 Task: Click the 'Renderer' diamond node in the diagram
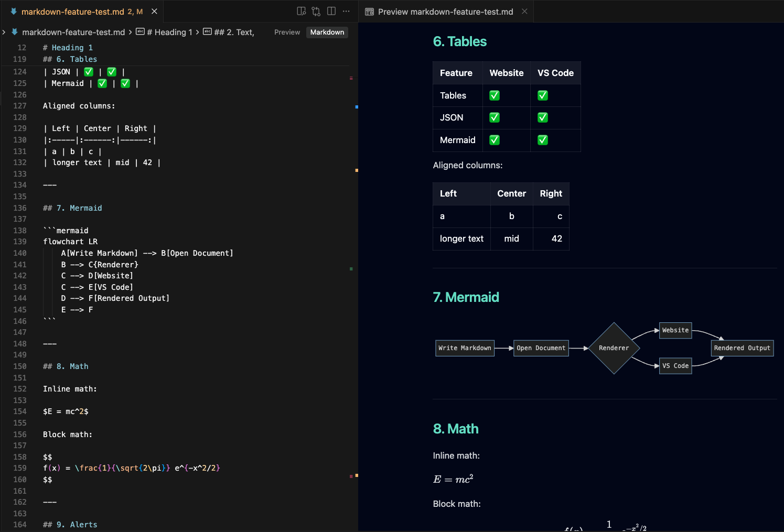[x=614, y=348]
